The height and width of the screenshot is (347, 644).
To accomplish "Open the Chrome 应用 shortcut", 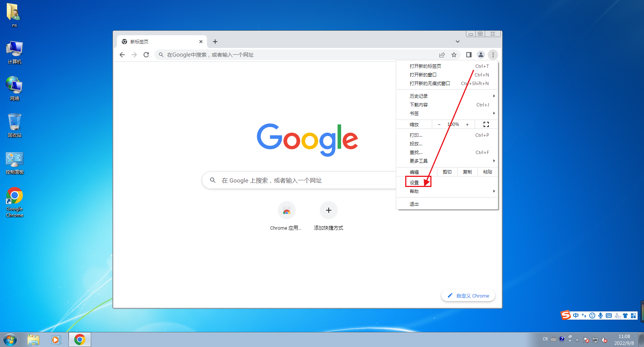I will click(286, 216).
